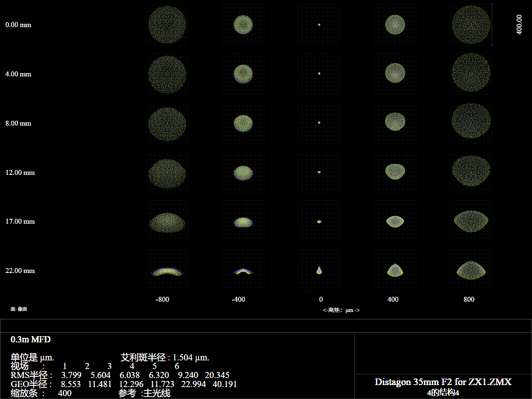532x399 pixels.
Task: Click RMS radius value 3.799
Action: [x=71, y=375]
